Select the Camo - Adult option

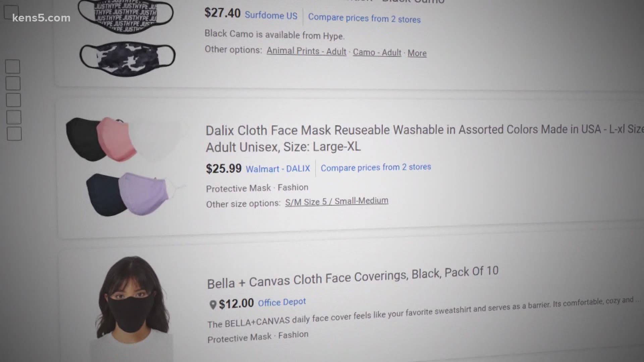click(377, 52)
